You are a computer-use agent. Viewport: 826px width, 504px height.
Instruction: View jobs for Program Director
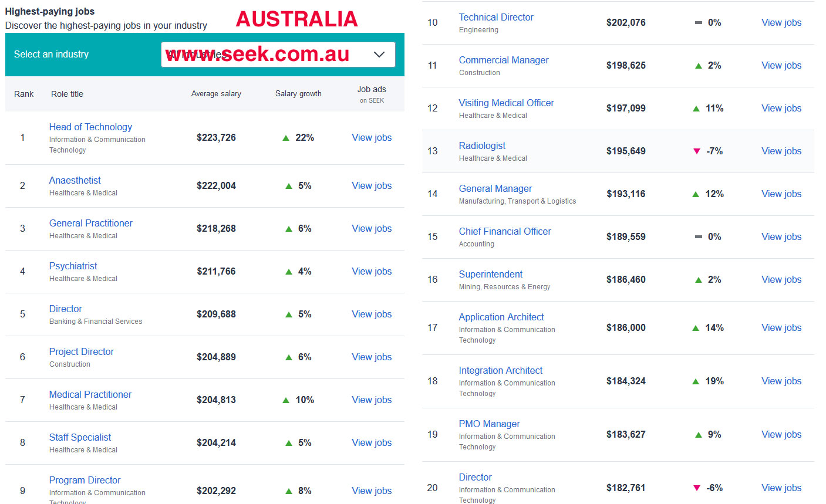[372, 491]
